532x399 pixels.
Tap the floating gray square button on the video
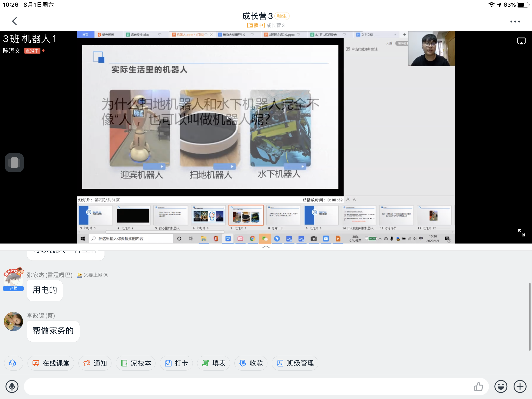(x=14, y=163)
